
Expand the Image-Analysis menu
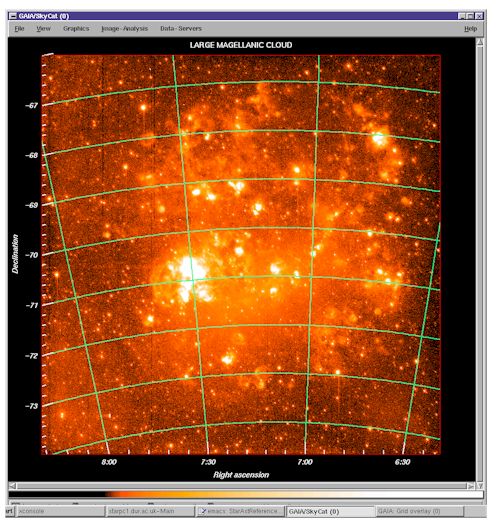[x=125, y=29]
